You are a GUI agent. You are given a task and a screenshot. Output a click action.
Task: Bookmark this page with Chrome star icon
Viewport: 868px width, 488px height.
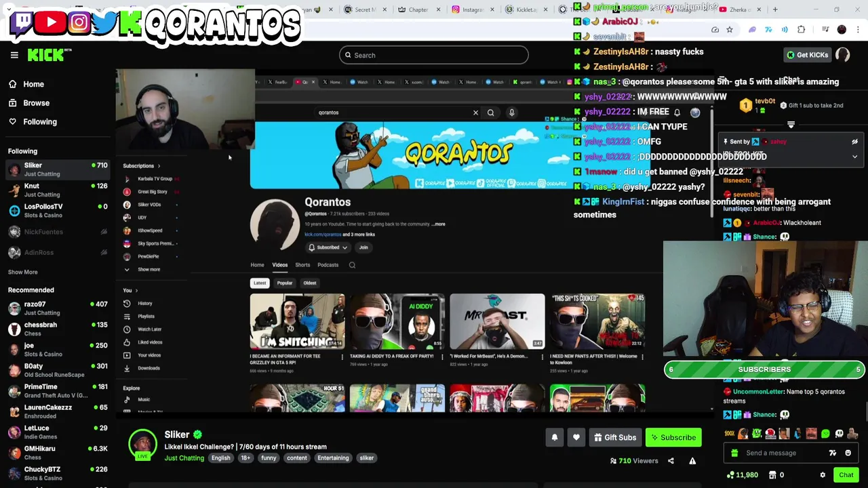(730, 30)
